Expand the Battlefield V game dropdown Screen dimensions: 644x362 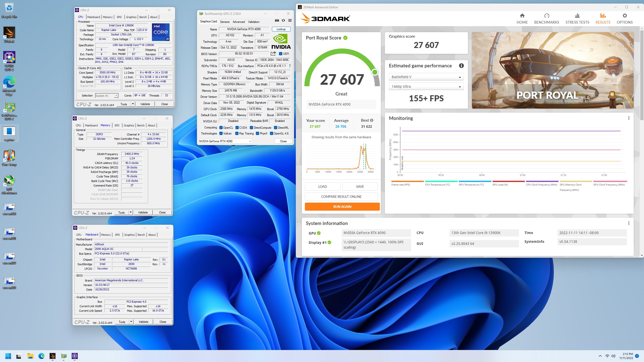pyautogui.click(x=460, y=76)
